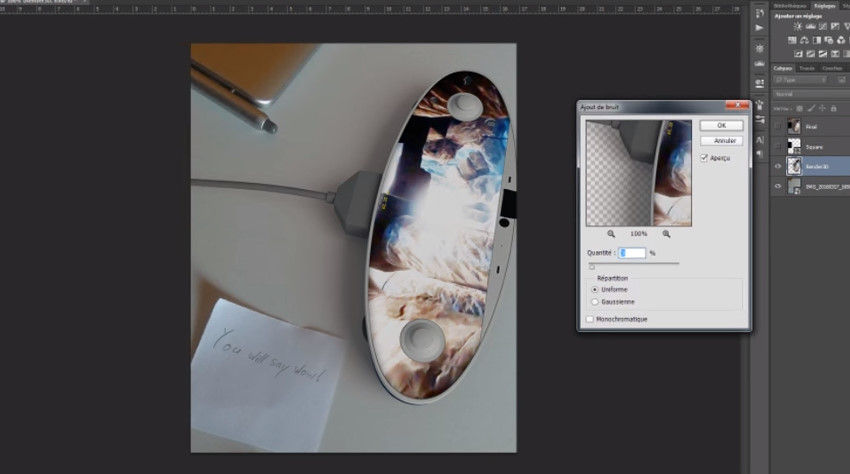
Task: Click the Quantité slider handle
Action: pyautogui.click(x=591, y=267)
